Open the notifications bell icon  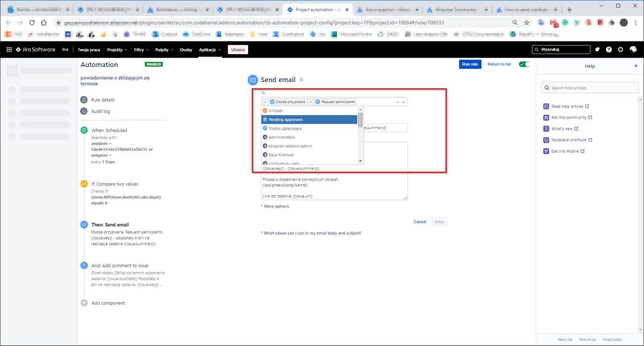pos(597,50)
